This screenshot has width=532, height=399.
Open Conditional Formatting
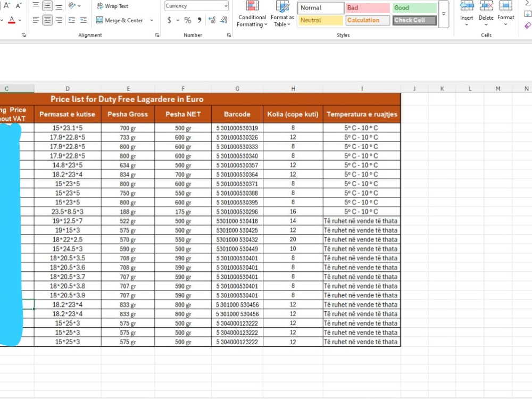tap(252, 14)
